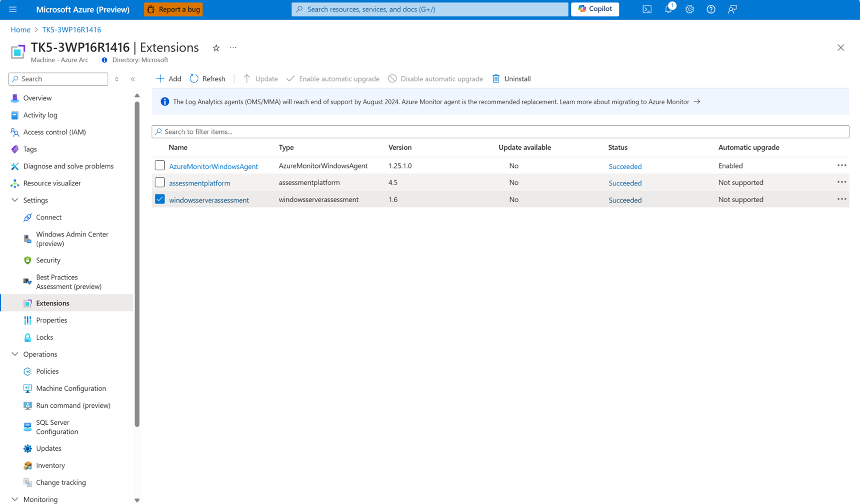Image resolution: width=860 pixels, height=504 pixels.
Task: Click the TK5-3WP16R1416 breadcrumb link
Action: point(72,30)
